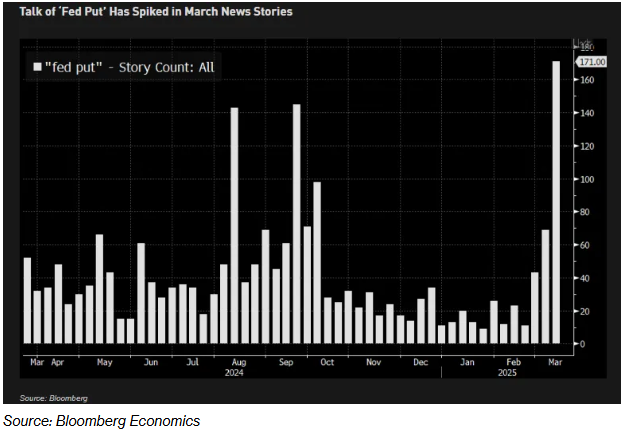Click the "Source: Bloomberg Economics" caption
Screen dimensions: 628x432
101,421
